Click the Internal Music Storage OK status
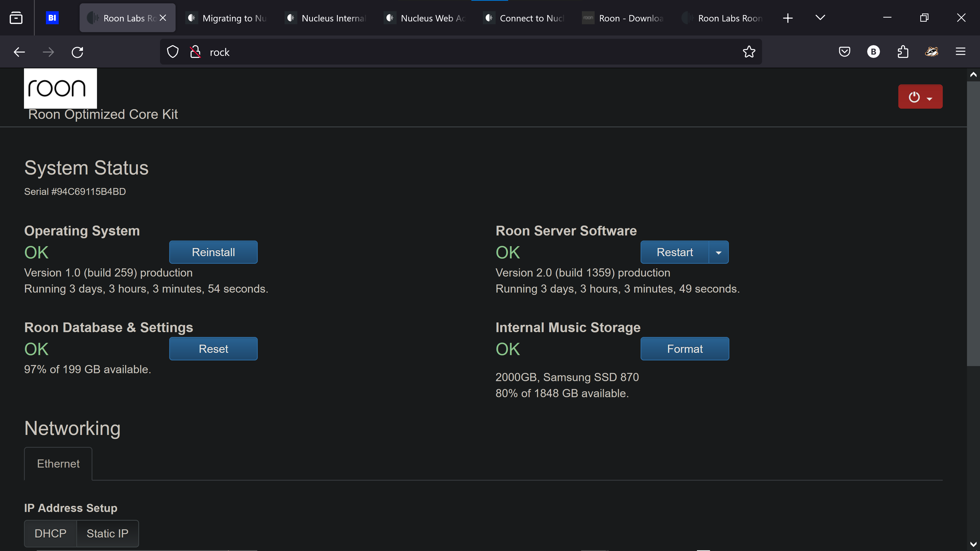Screen dimensions: 980x551 coord(508,349)
